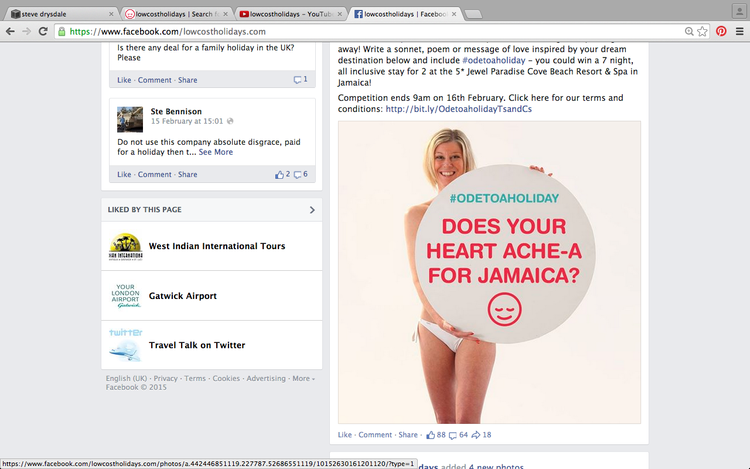750x469 pixels.
Task: Like the Jamaica competition photo post
Action: (x=344, y=435)
